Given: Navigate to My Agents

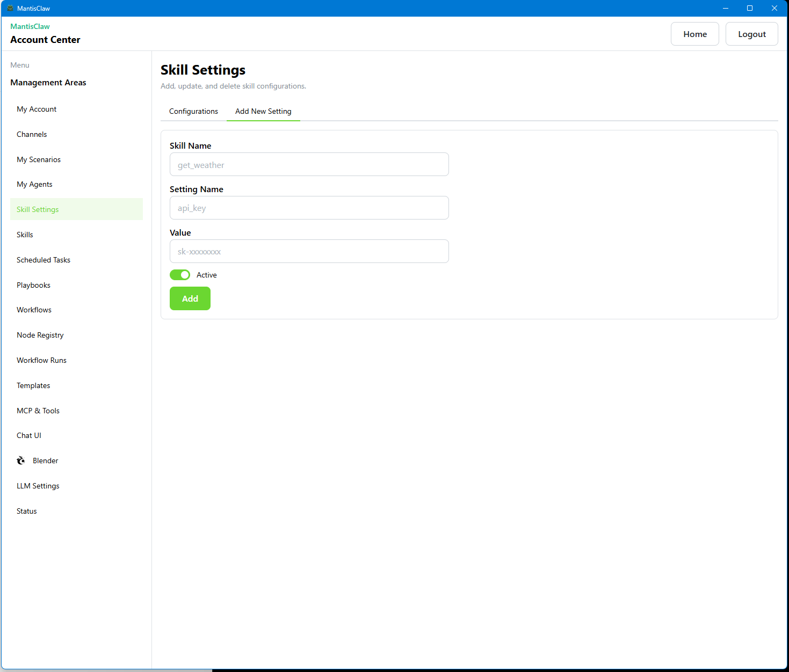Looking at the screenshot, I should click(x=34, y=184).
